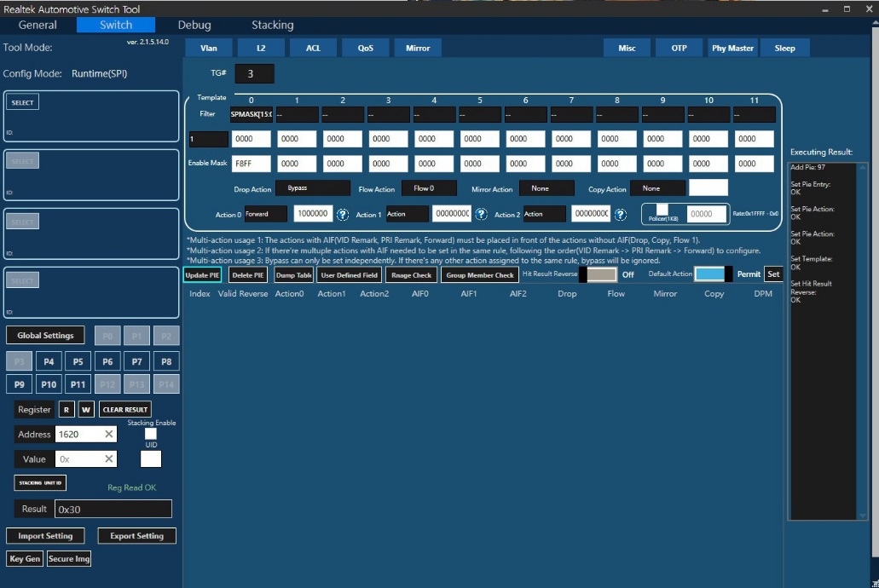The height and width of the screenshot is (588, 879).
Task: Toggle the Policer(1KB) switch
Action: [x=662, y=210]
